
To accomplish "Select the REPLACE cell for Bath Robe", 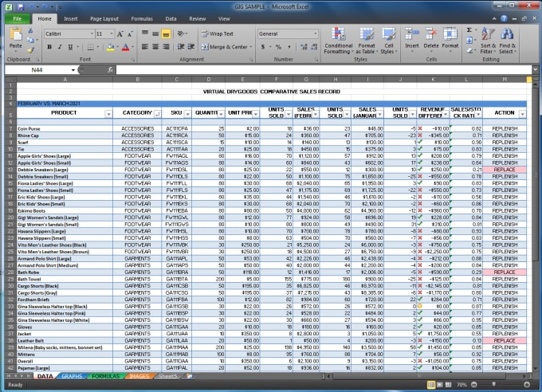I will (x=505, y=272).
